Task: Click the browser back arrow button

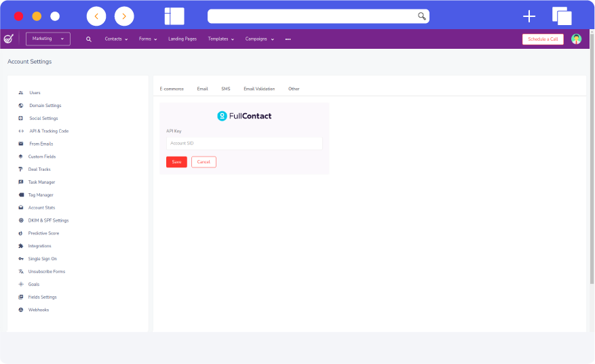Action: pos(96,16)
